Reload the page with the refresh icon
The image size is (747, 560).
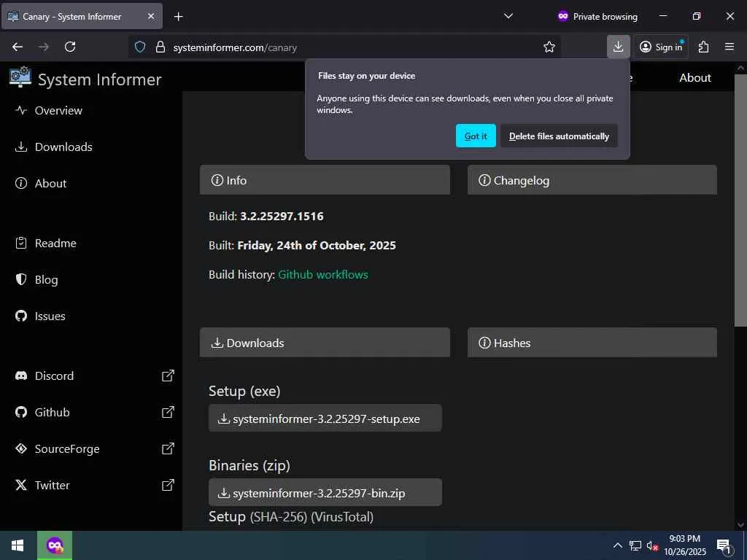[x=70, y=47]
